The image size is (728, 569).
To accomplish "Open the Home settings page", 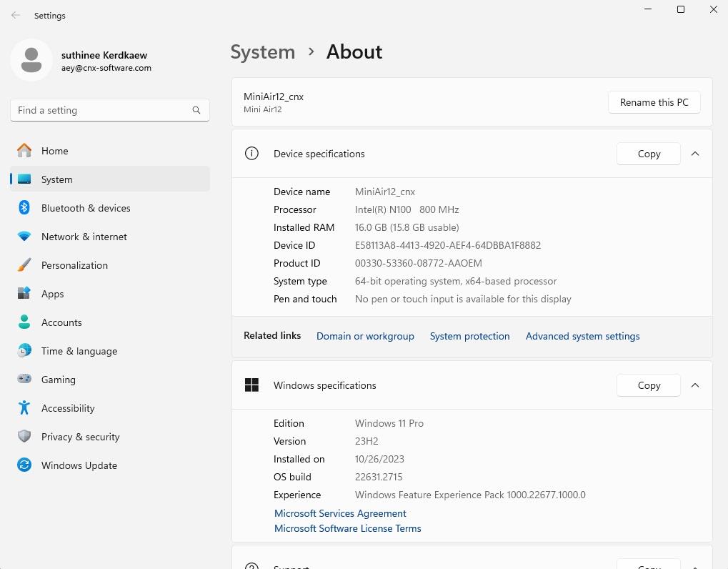I will click(x=110, y=151).
